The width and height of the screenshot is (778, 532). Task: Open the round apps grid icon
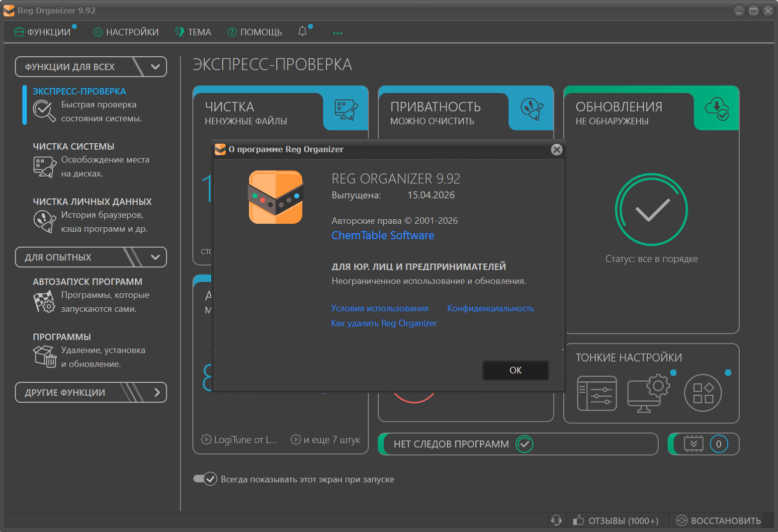[x=703, y=393]
